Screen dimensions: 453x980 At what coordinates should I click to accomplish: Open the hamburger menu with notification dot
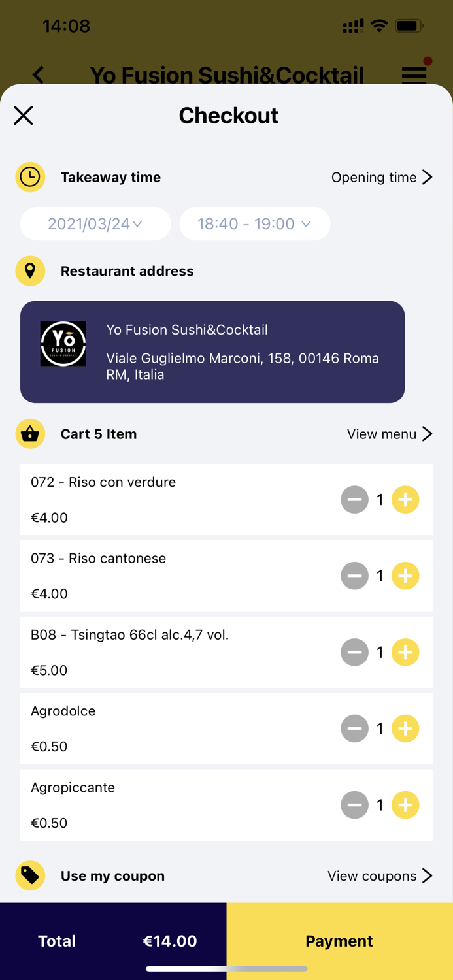tap(414, 74)
